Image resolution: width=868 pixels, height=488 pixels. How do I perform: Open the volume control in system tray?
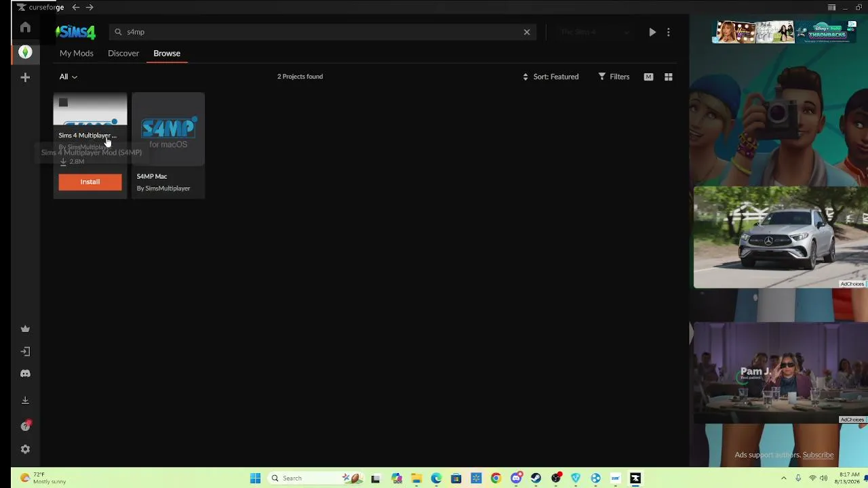pyautogui.click(x=824, y=479)
